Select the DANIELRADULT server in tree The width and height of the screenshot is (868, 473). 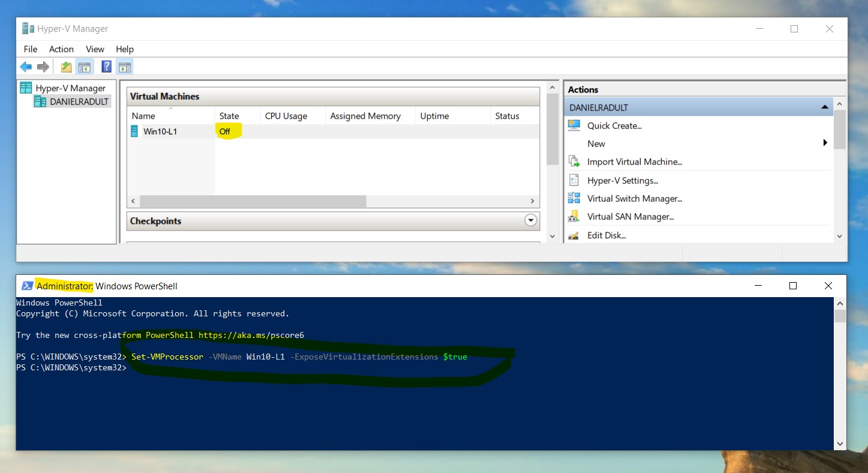(x=79, y=102)
